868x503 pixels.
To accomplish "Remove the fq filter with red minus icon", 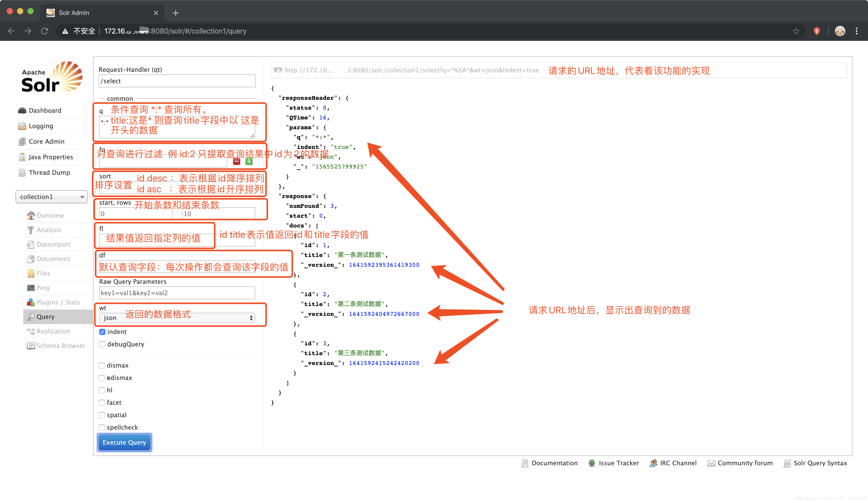I will [x=237, y=161].
